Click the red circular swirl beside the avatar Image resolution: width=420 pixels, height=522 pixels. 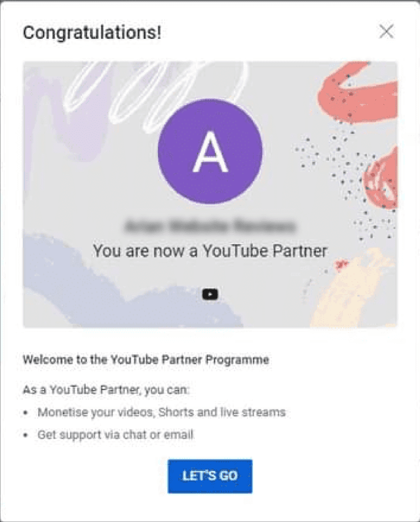click(x=381, y=181)
